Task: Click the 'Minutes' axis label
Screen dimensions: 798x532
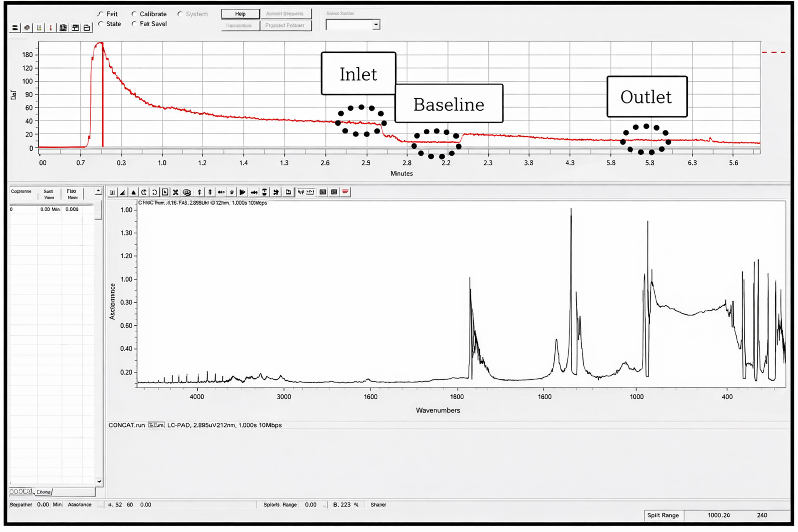Action: point(401,173)
